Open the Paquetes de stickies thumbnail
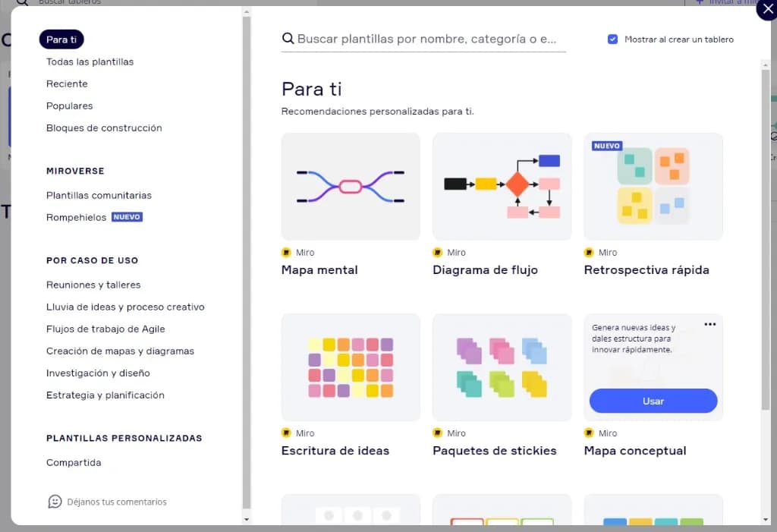 pyautogui.click(x=502, y=367)
